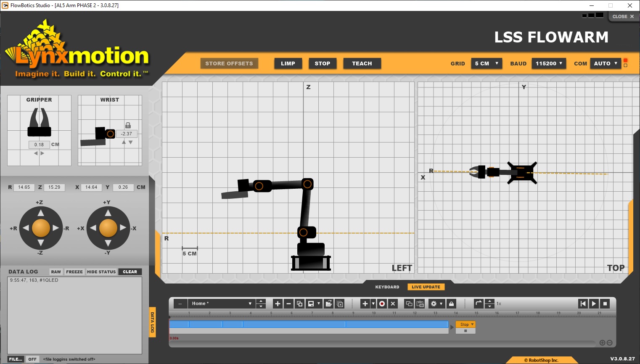Move the arm up with the +Z arrow
Viewport: 640px width, 364px height.
coord(41,213)
